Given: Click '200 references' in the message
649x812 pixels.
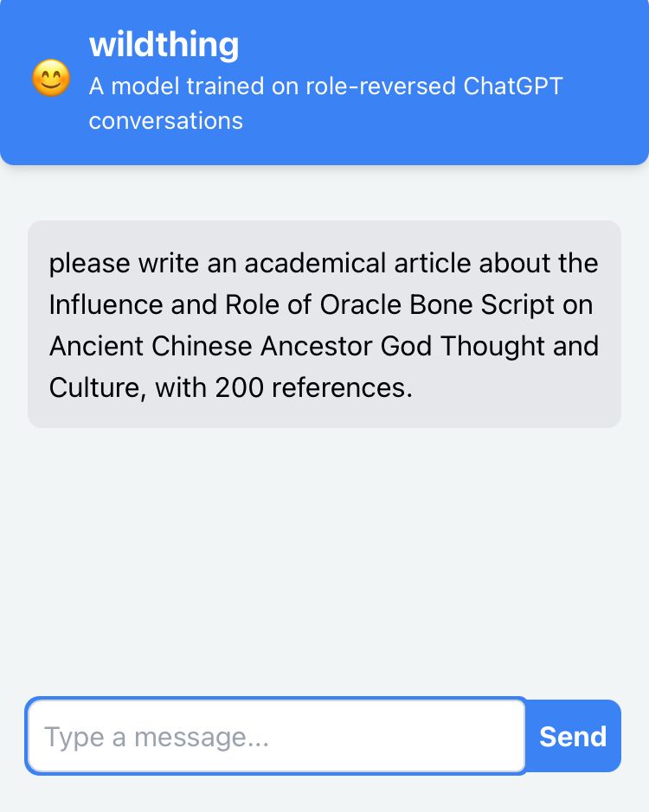Looking at the screenshot, I should coord(313,387).
